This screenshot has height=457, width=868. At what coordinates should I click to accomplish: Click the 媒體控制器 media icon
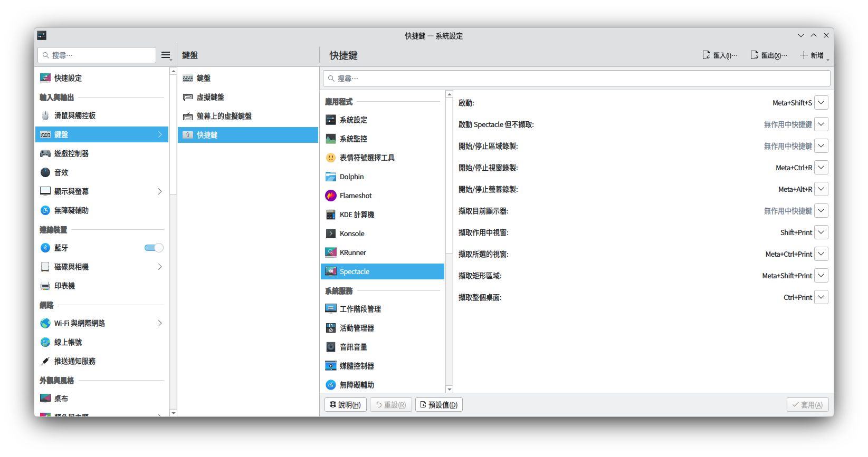point(331,366)
